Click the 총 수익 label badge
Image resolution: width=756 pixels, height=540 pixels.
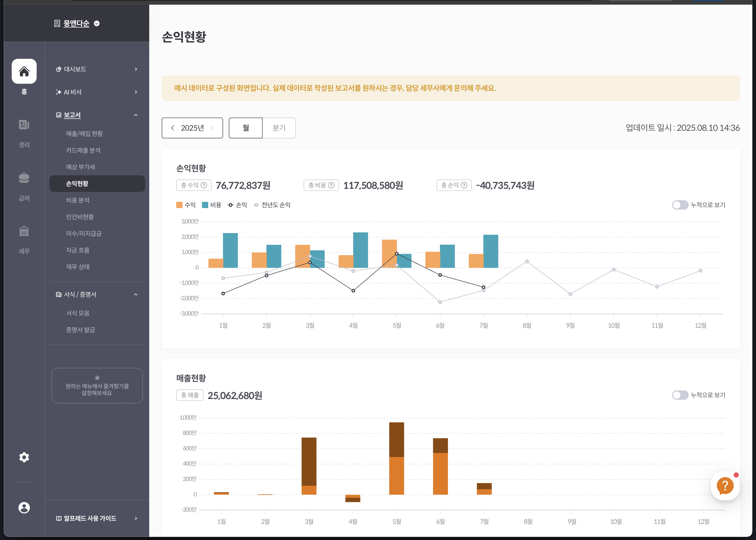coord(194,185)
